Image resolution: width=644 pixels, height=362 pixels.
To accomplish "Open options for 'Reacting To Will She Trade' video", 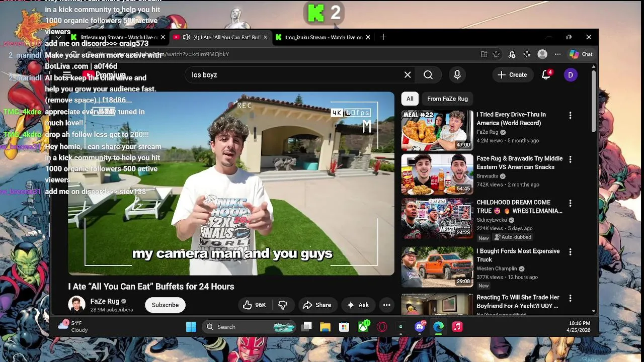I will click(570, 298).
